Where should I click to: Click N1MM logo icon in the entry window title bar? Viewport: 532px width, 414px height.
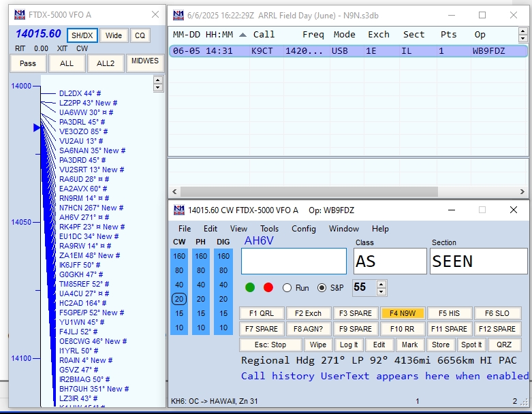coord(178,210)
